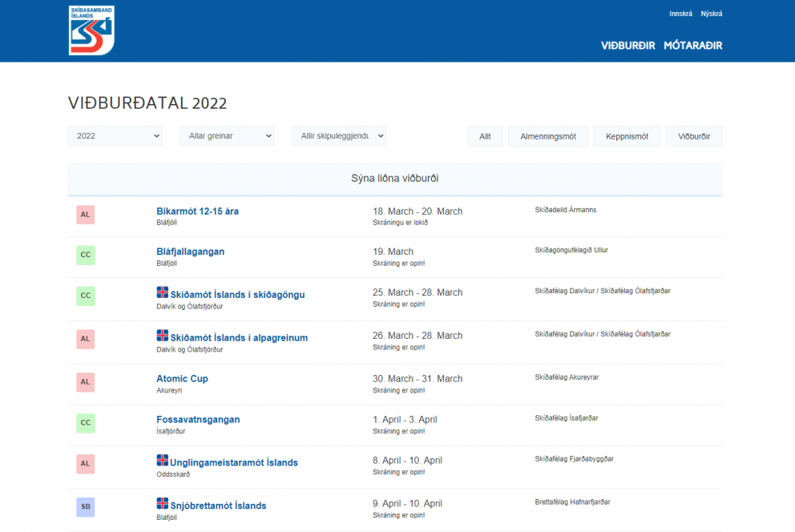Click the flag icon beside Skíðamót Íslands í skíðagöngu
Image resolution: width=795 pixels, height=532 pixels.
[162, 292]
